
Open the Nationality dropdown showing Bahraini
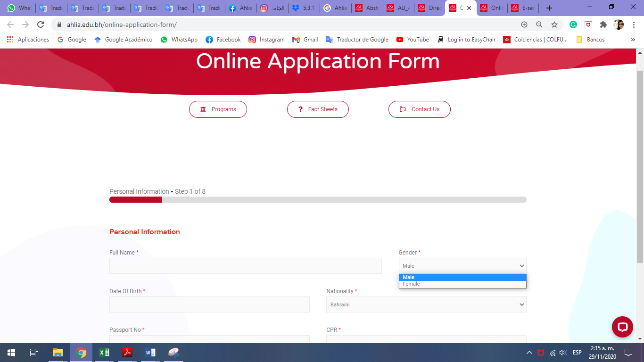[x=426, y=304]
